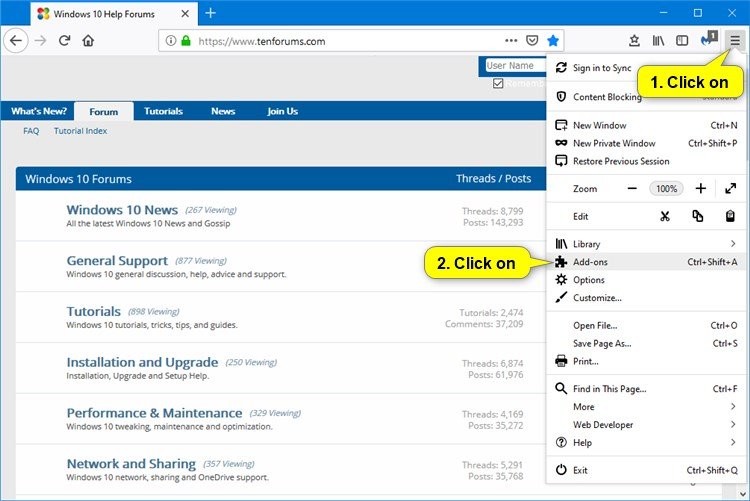The width and height of the screenshot is (750, 501).
Task: Reload the current page
Action: 65,41
